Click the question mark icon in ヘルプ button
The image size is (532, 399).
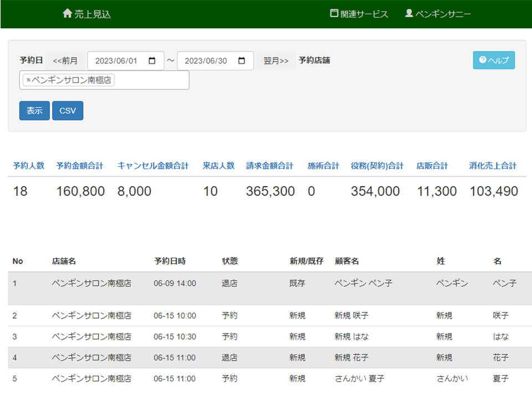point(483,60)
